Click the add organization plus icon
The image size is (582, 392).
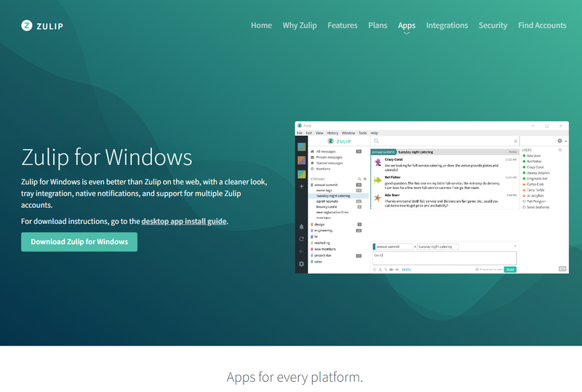coord(301,187)
